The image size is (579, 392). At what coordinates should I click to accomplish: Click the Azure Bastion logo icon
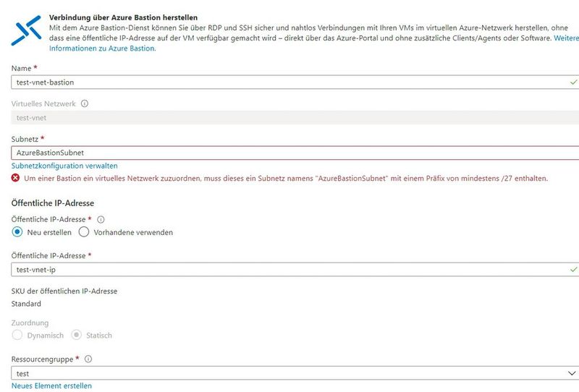click(26, 30)
